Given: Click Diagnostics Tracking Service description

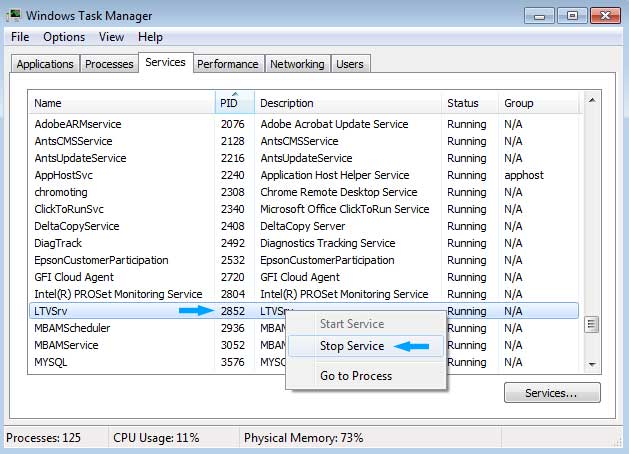Looking at the screenshot, I should point(327,243).
